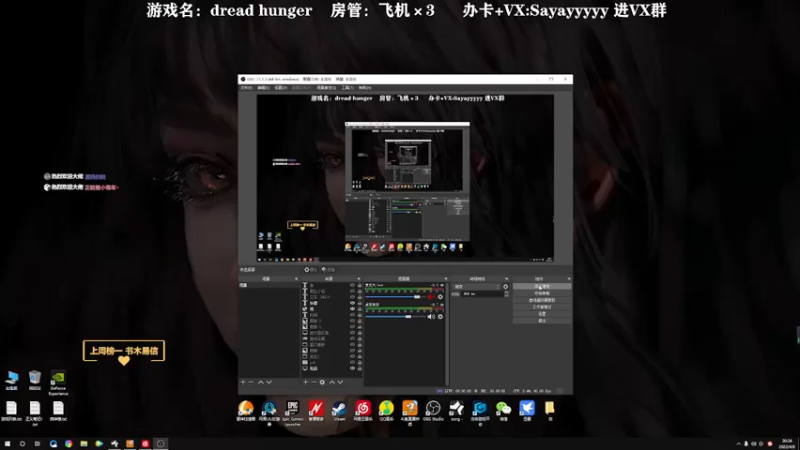
Task: Click the Studio Mode button in Controls
Action: point(542,307)
